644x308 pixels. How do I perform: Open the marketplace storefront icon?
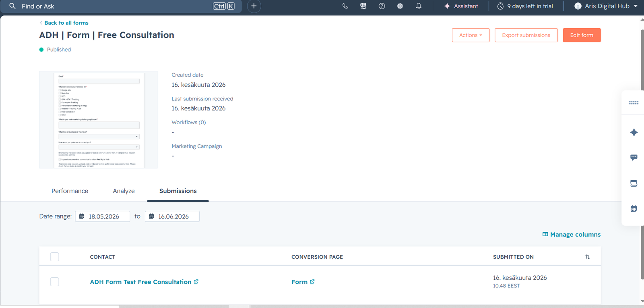click(363, 6)
